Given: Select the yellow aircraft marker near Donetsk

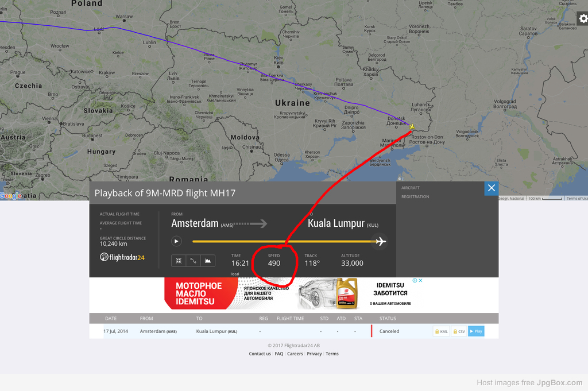Looking at the screenshot, I should click(x=412, y=127).
